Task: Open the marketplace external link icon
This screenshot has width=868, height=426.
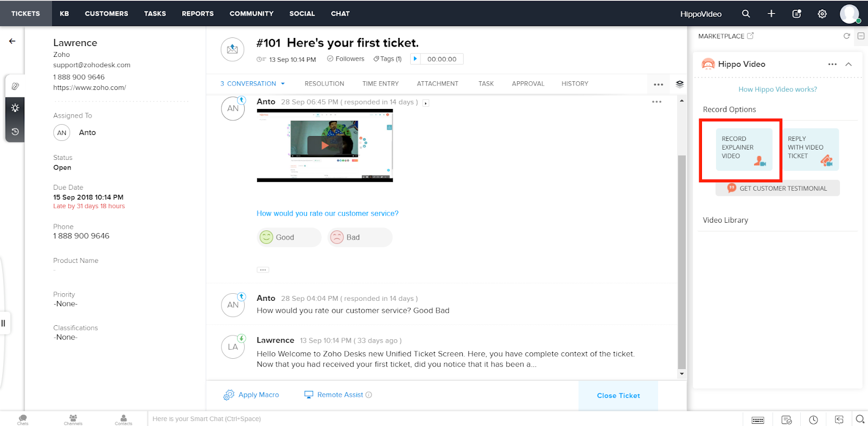Action: tap(750, 36)
